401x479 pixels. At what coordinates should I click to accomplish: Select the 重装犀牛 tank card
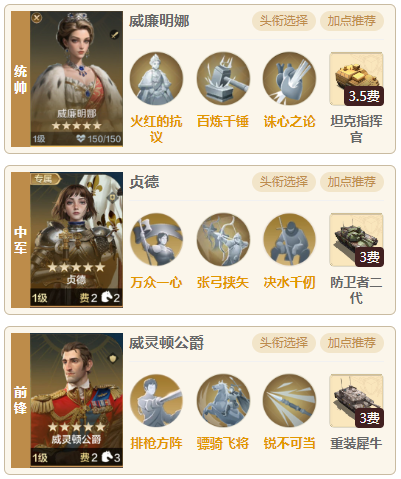pyautogui.click(x=356, y=401)
